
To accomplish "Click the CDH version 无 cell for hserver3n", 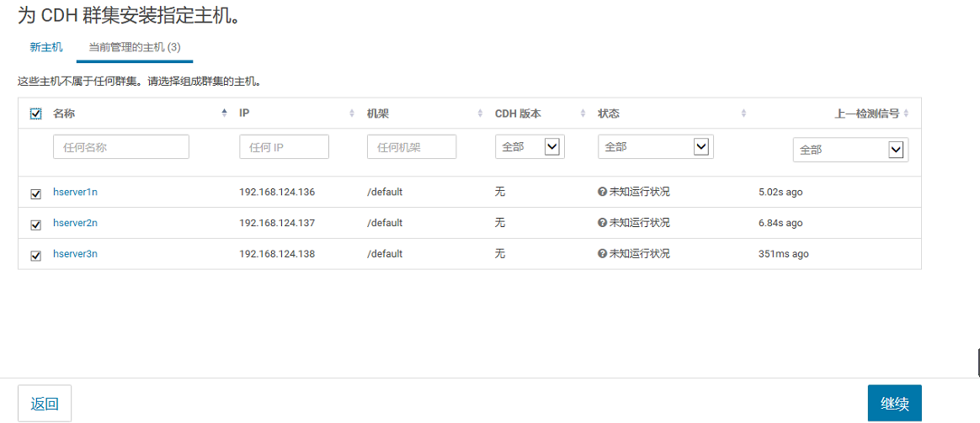I will click(500, 254).
